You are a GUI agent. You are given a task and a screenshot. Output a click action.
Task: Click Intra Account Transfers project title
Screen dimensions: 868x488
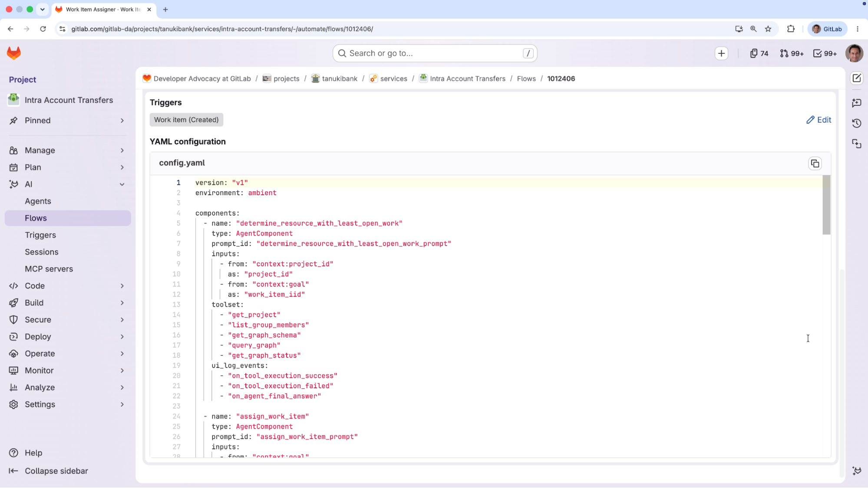(69, 100)
